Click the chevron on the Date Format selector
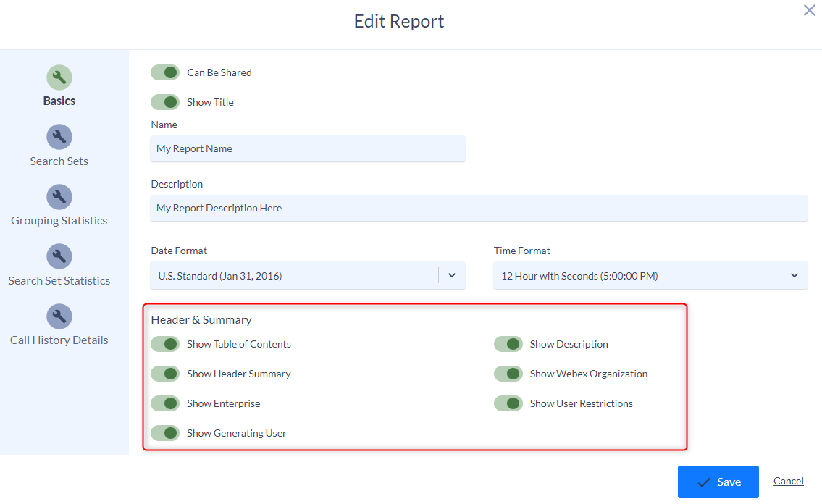 452,275
